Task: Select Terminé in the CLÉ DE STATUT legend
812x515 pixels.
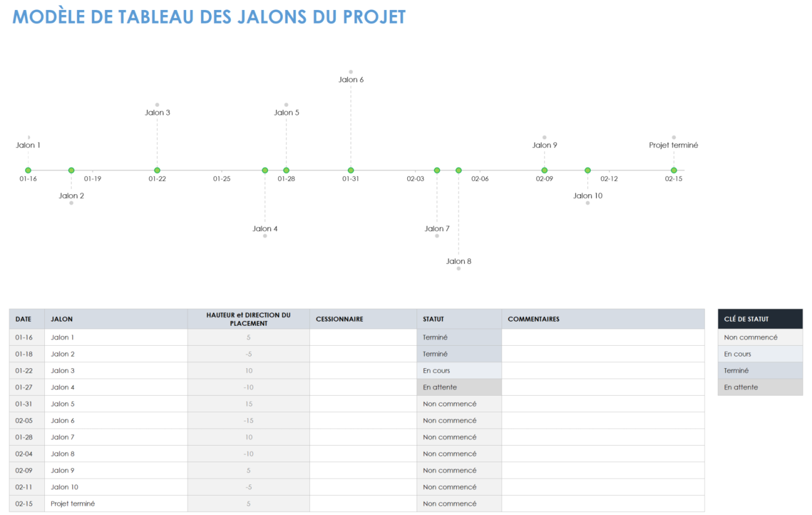Action: coord(760,370)
